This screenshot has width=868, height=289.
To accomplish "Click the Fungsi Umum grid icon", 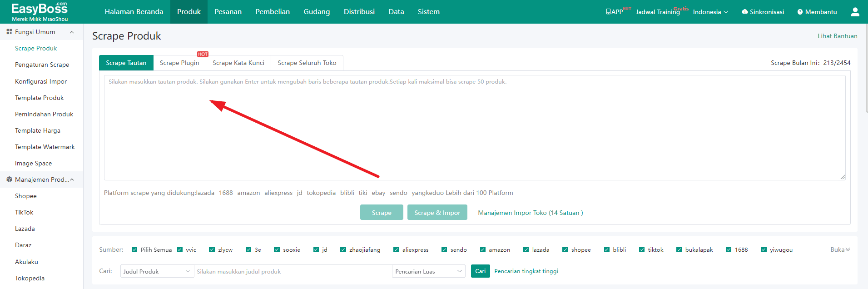I will (9, 32).
